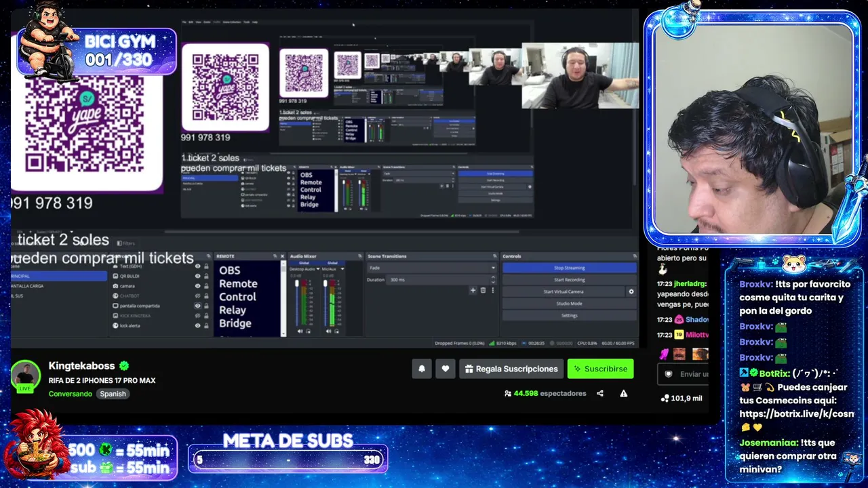Open Mic/Aux channel dropdown
This screenshot has height=488, width=868.
pos(342,269)
